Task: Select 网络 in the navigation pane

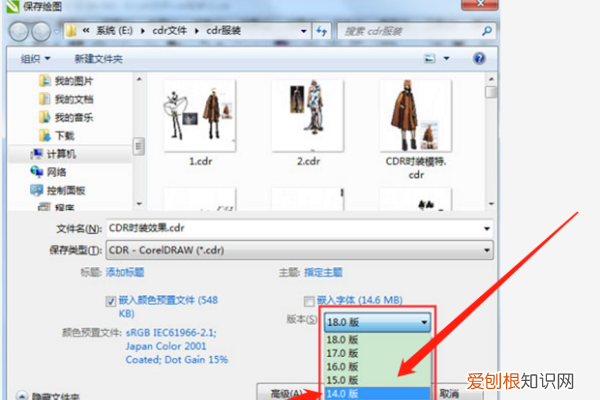Action: coord(49,172)
